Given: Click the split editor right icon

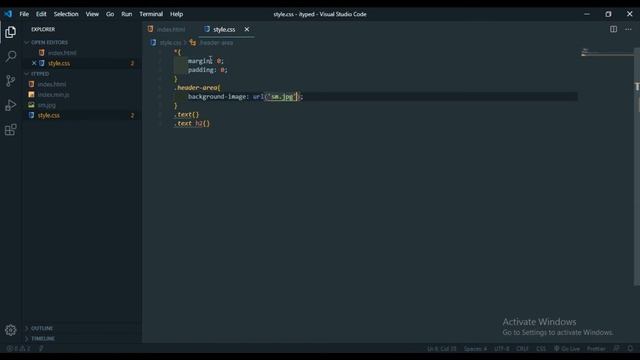Looking at the screenshot, I should tap(613, 29).
